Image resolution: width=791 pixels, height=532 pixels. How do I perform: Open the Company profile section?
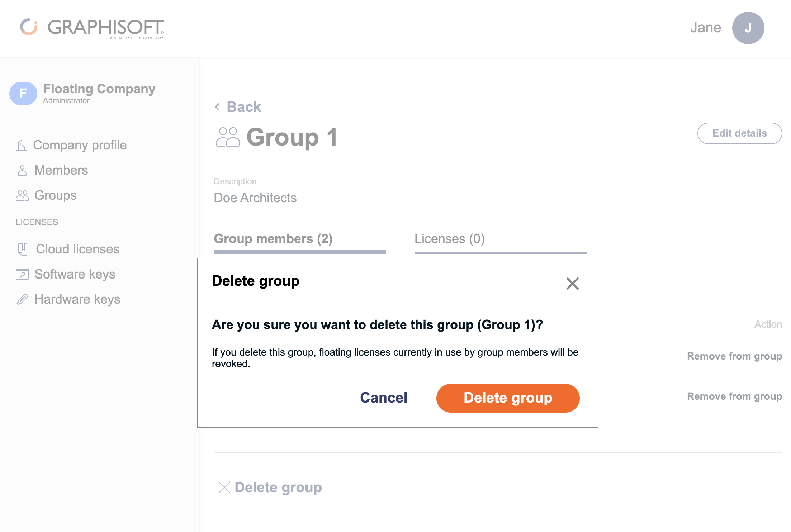79,145
